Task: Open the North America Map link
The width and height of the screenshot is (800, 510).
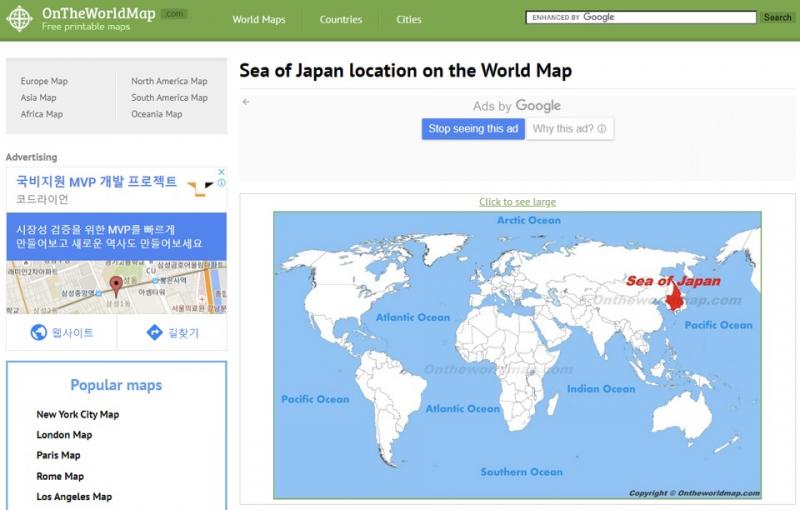Action: click(169, 82)
